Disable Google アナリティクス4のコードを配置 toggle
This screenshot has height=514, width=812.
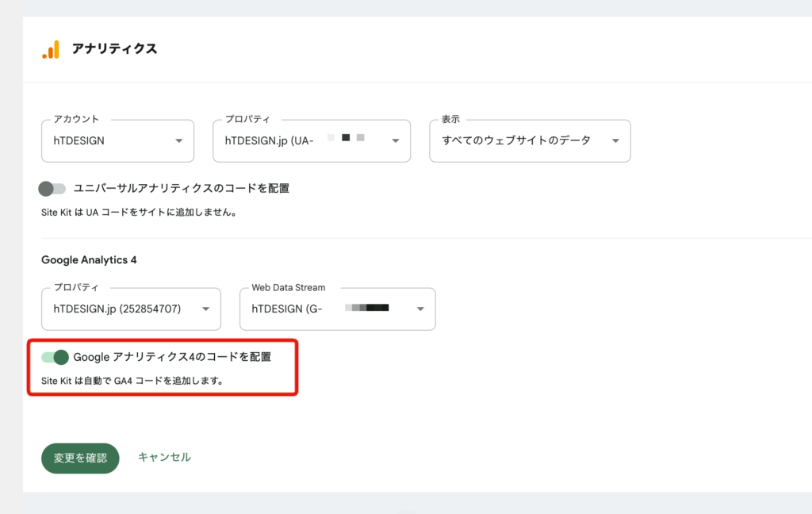click(x=55, y=357)
